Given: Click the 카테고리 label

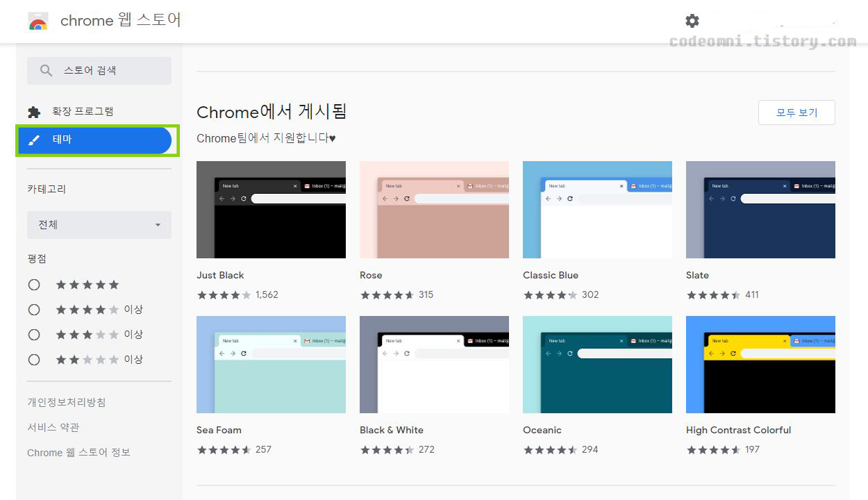Looking at the screenshot, I should [x=47, y=189].
